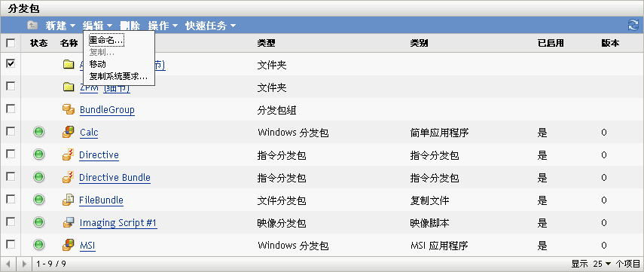The width and height of the screenshot is (644, 272).
Task: Click the 版本 column header
Action: (x=610, y=43)
